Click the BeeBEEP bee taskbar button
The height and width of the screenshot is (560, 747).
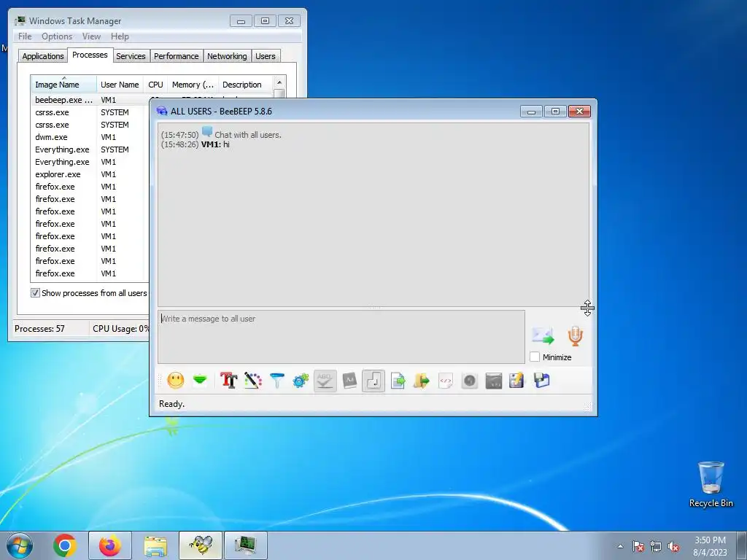tap(201, 545)
